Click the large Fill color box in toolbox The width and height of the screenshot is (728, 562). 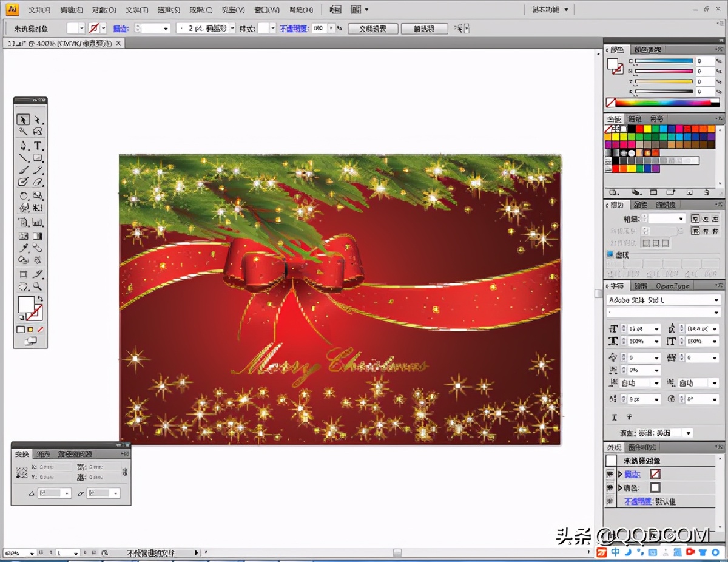[25, 304]
